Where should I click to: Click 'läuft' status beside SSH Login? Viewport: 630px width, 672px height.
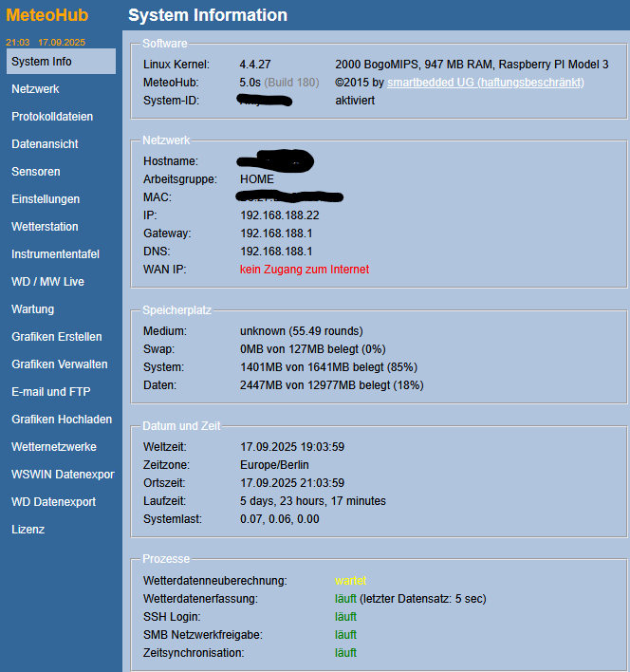tap(345, 617)
